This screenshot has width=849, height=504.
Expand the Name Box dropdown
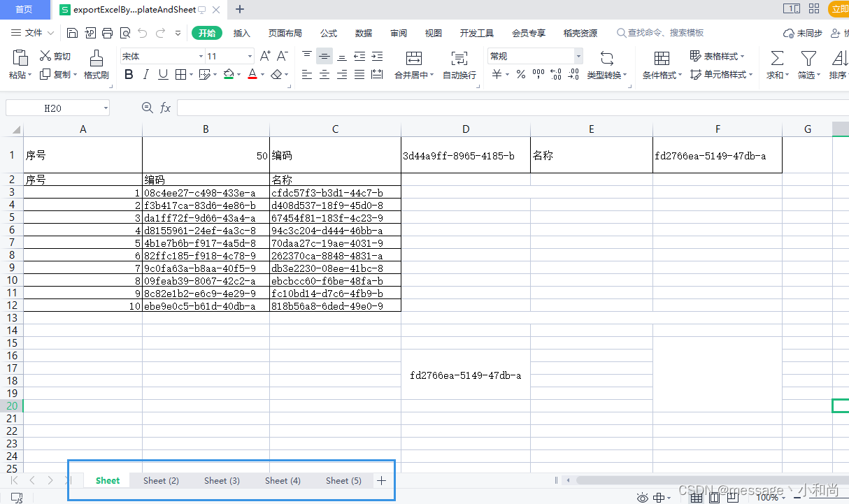pos(106,108)
